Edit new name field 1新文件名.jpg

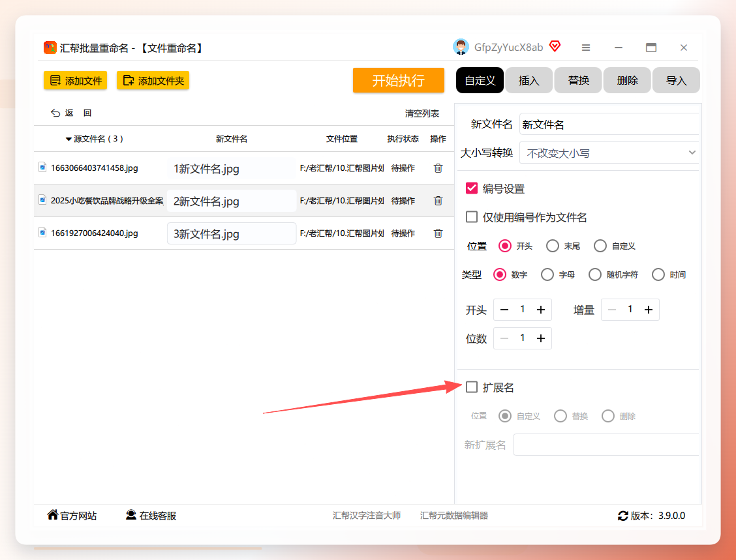tap(232, 168)
